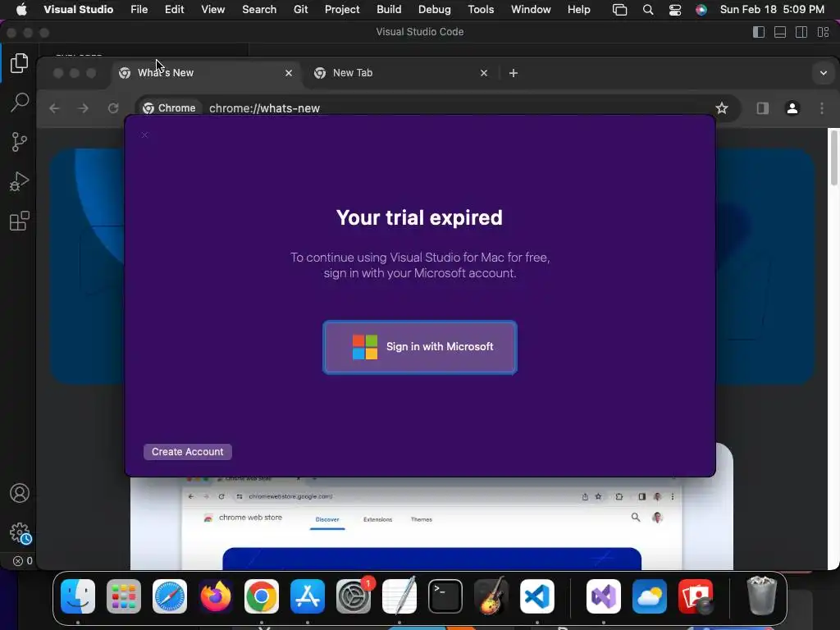The height and width of the screenshot is (630, 840).
Task: Click the Chrome page vertical scrollbar
Action: (833, 158)
